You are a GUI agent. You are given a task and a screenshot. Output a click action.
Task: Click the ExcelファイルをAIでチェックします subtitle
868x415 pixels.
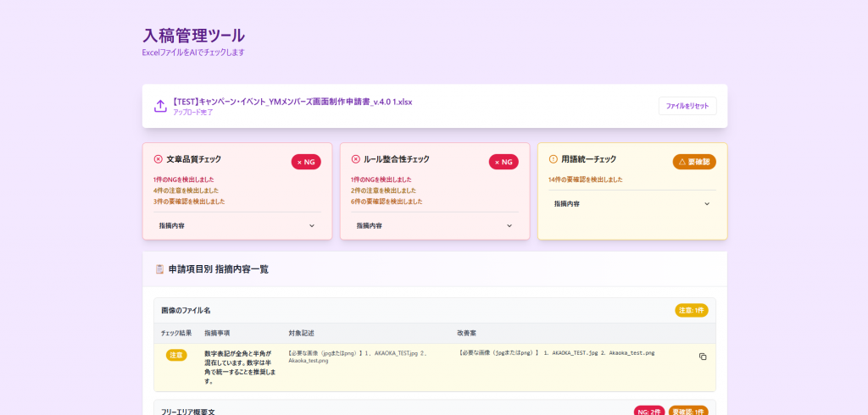pos(193,53)
